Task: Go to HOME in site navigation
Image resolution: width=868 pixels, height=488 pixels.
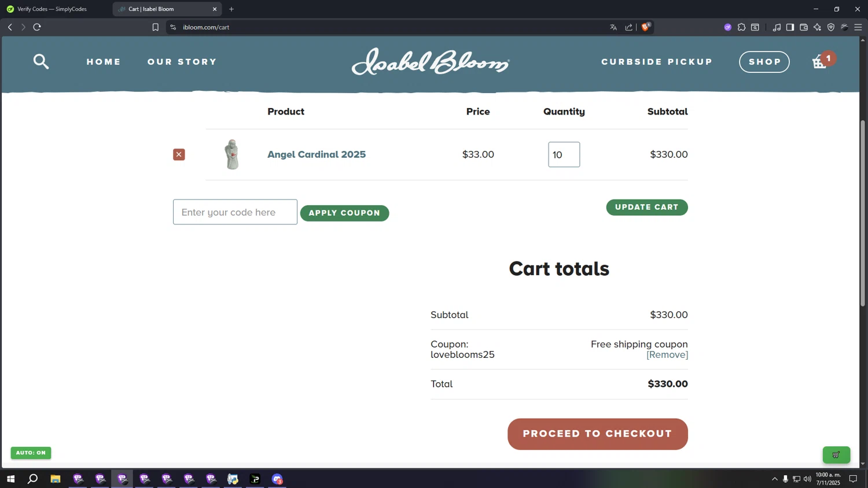Action: click(104, 62)
